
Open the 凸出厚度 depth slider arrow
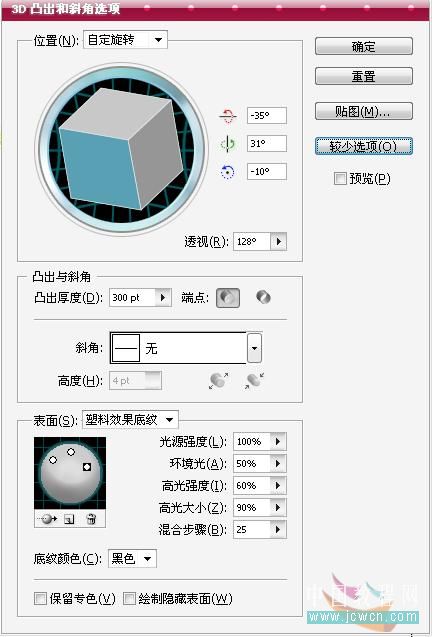pos(163,298)
